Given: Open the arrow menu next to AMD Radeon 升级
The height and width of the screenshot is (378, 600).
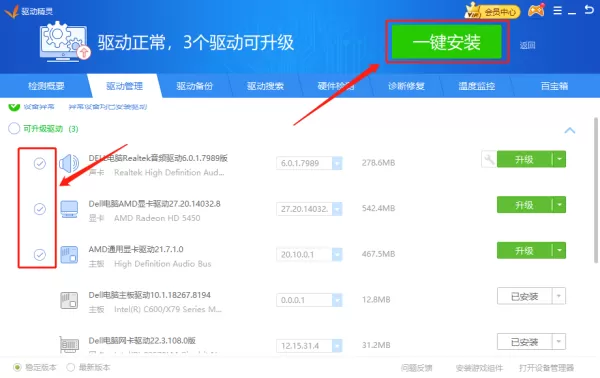Looking at the screenshot, I should [x=559, y=205].
